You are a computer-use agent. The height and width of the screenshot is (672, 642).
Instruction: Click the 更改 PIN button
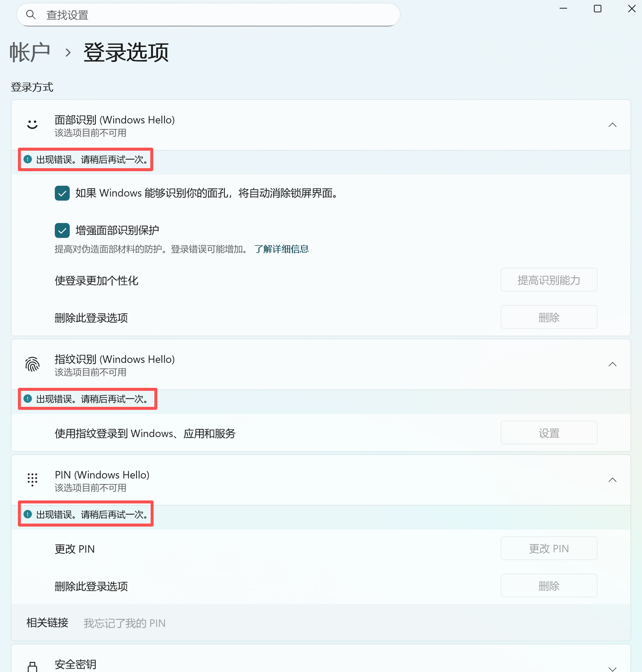(x=548, y=548)
